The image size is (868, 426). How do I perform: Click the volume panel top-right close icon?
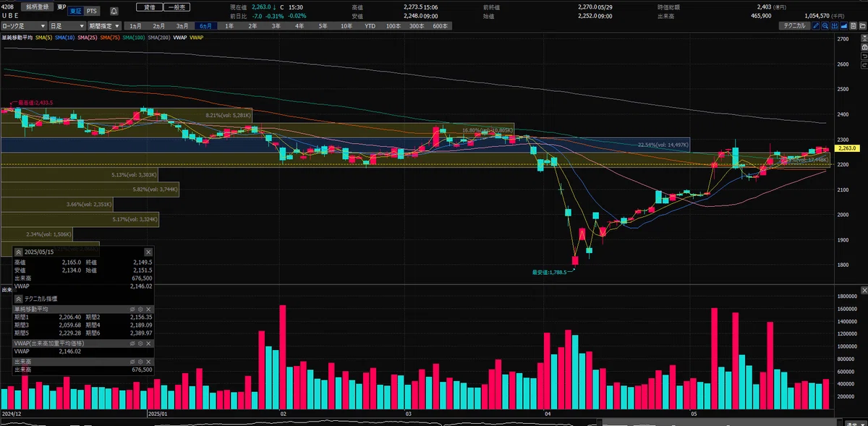click(864, 290)
